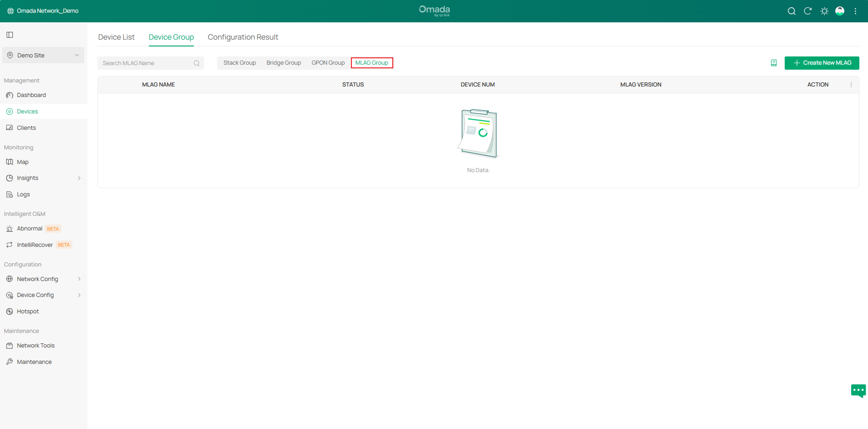Screen dimensions: 868x429
Task: Click the Network Config globe icon
Action: click(9, 279)
